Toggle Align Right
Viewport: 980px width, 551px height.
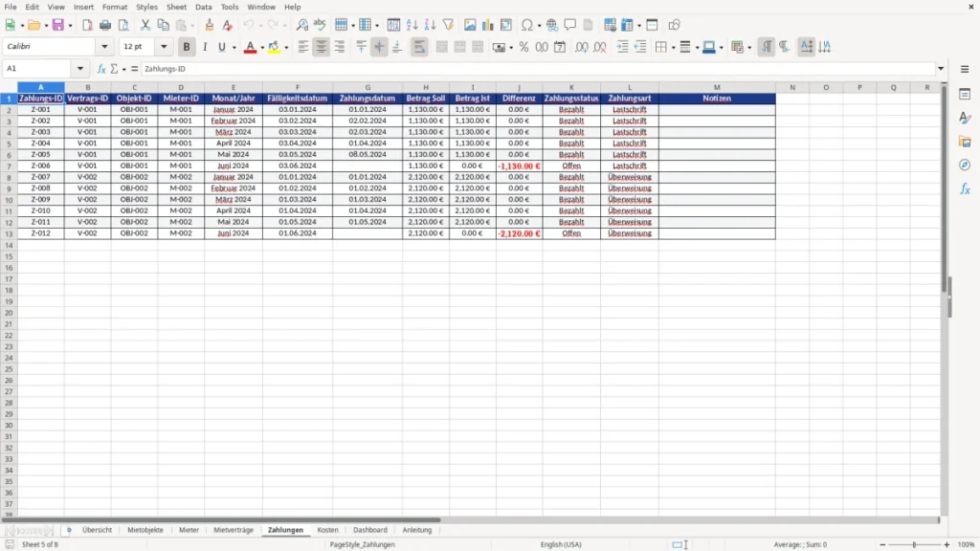(x=340, y=47)
